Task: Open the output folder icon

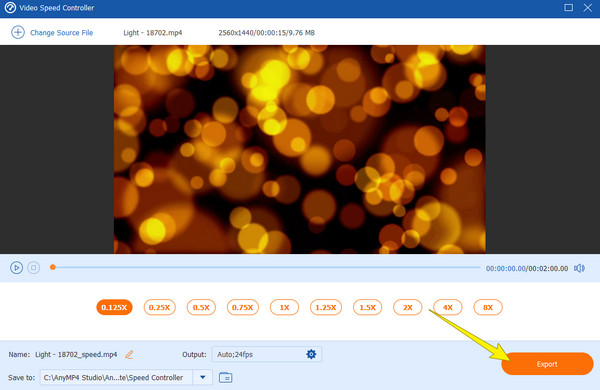Action: (225, 377)
